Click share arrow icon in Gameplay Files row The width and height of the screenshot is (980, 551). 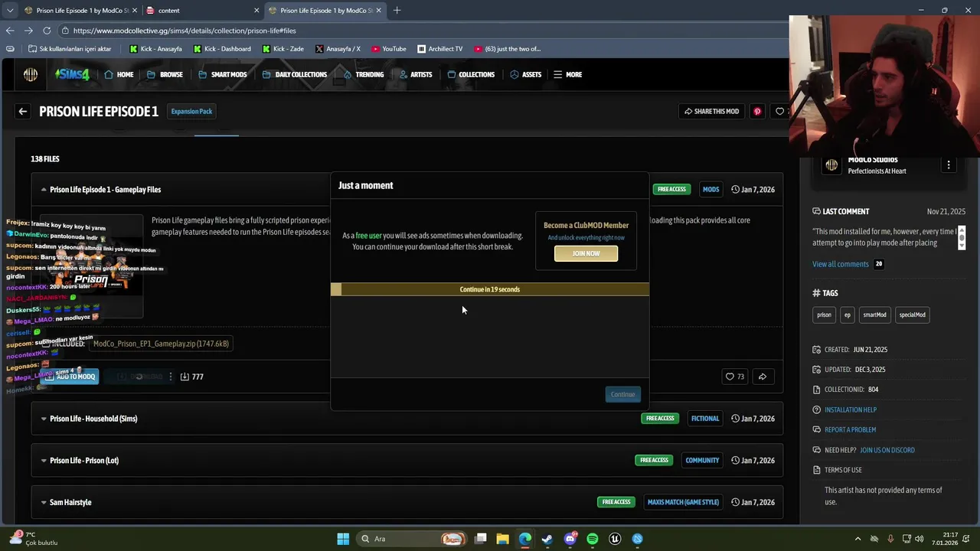(763, 377)
